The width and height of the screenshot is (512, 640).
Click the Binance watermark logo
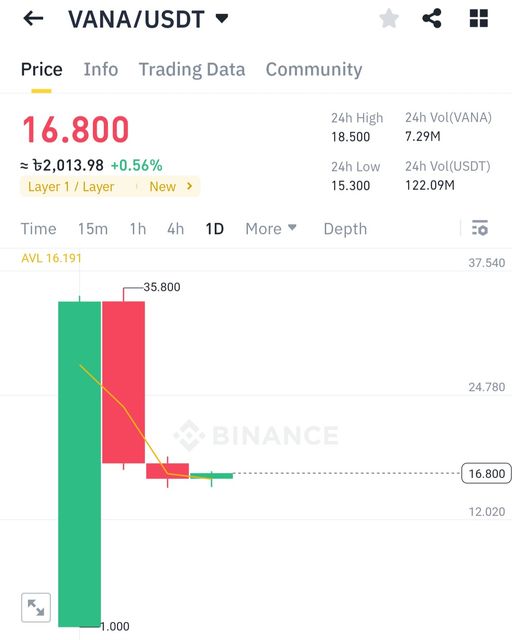pos(256,435)
